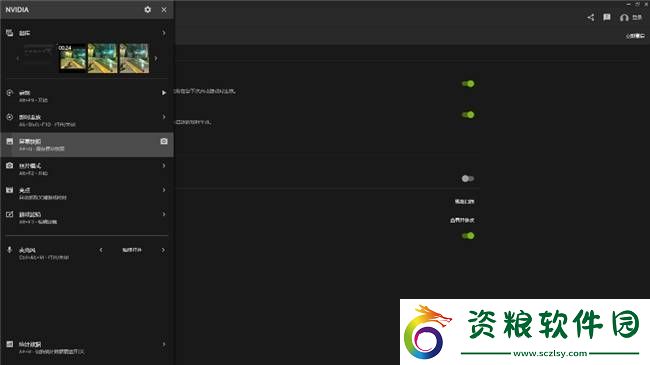Click the text button just above the lowest green toggle
Screen dimensions: 650x365
[462, 220]
